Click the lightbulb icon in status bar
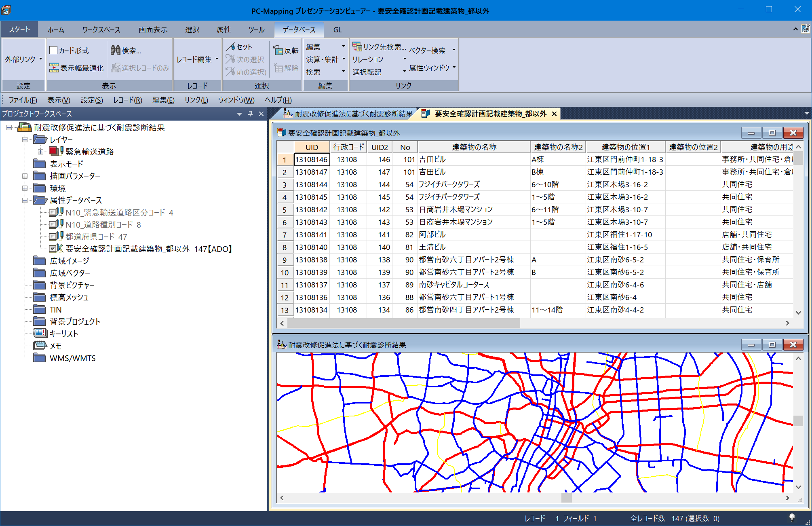The image size is (812, 526). [792, 518]
